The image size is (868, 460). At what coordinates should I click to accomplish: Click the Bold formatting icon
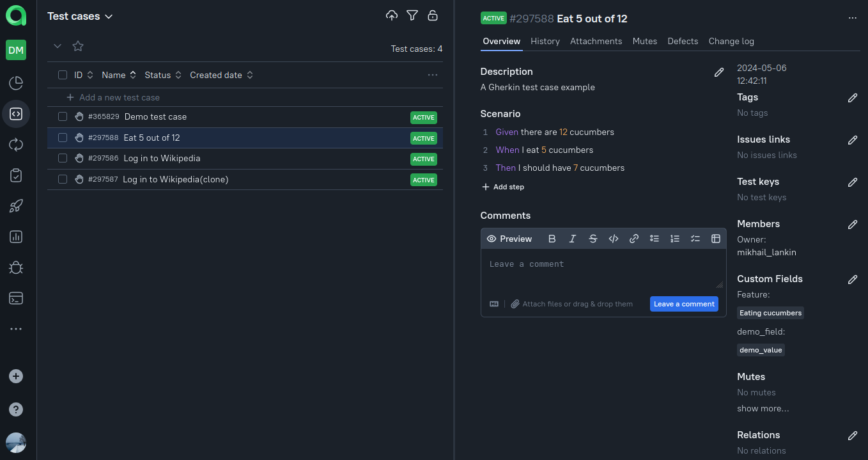point(552,239)
